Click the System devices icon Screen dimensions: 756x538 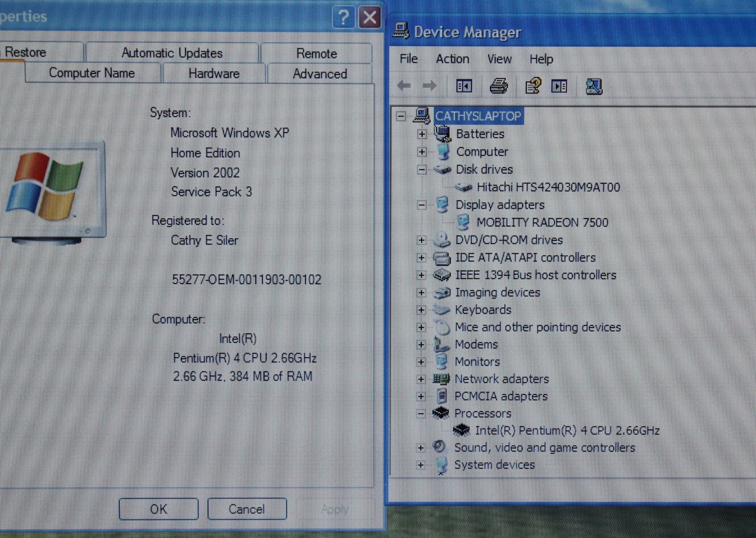coord(441,465)
